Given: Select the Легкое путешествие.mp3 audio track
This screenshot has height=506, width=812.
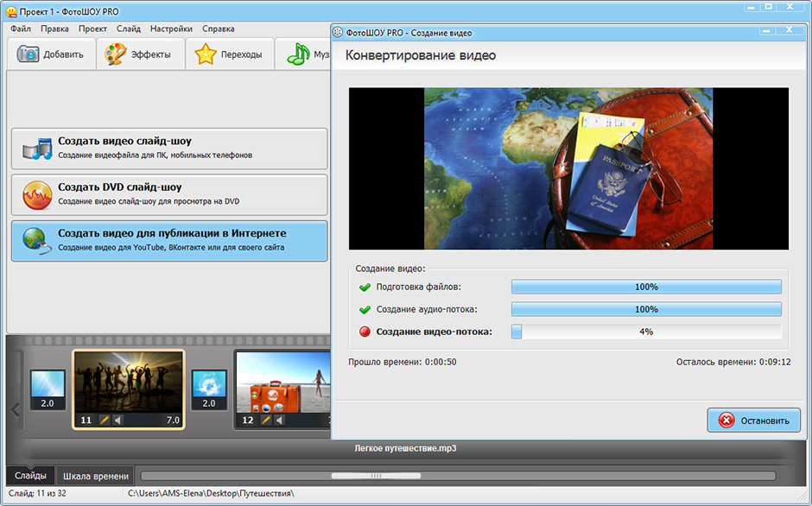Looking at the screenshot, I should (x=405, y=448).
